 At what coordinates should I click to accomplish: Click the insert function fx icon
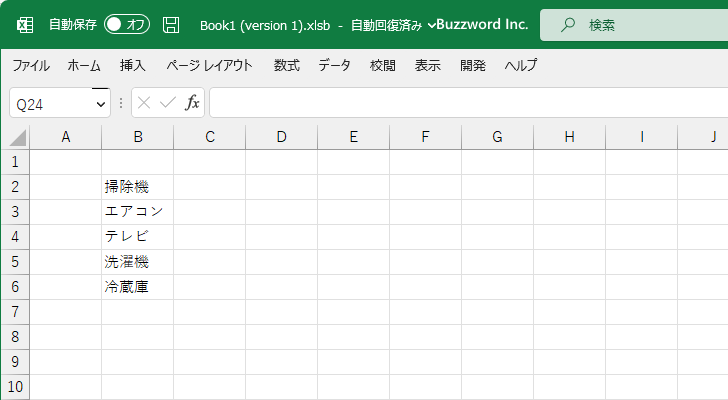192,103
